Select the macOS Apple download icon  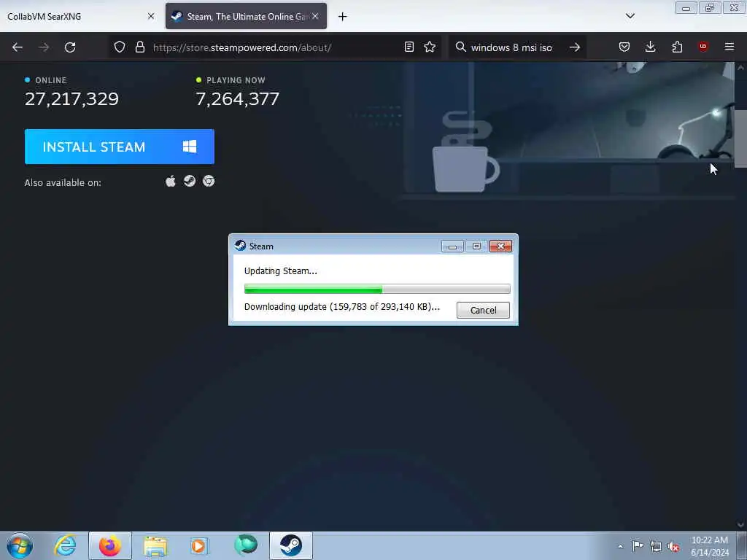click(x=171, y=182)
